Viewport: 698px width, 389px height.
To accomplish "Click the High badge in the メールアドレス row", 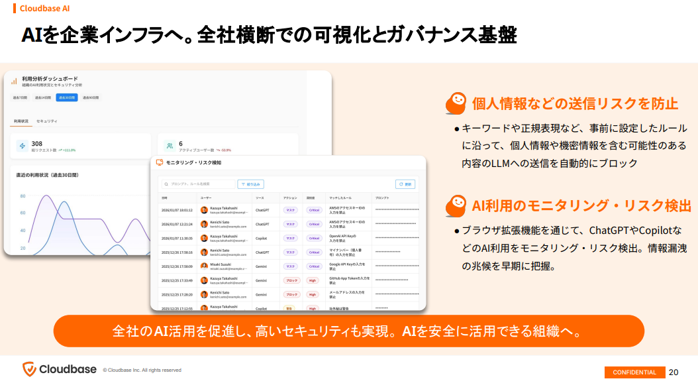I will click(x=312, y=294).
